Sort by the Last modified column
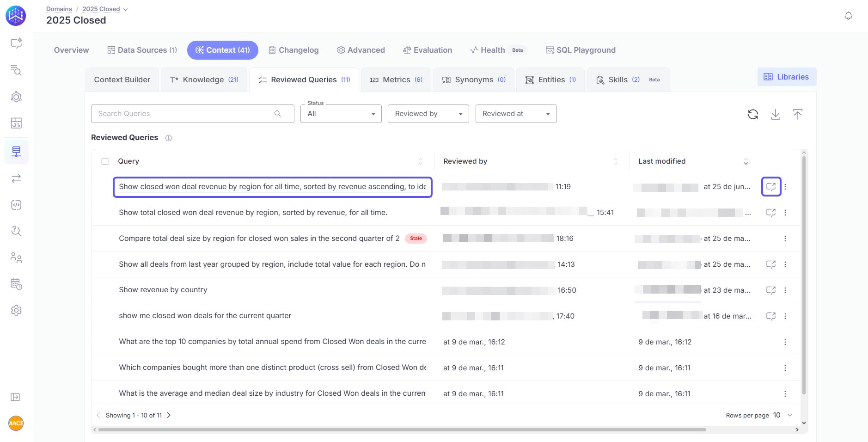Screen dimensions: 868x442 [746, 161]
